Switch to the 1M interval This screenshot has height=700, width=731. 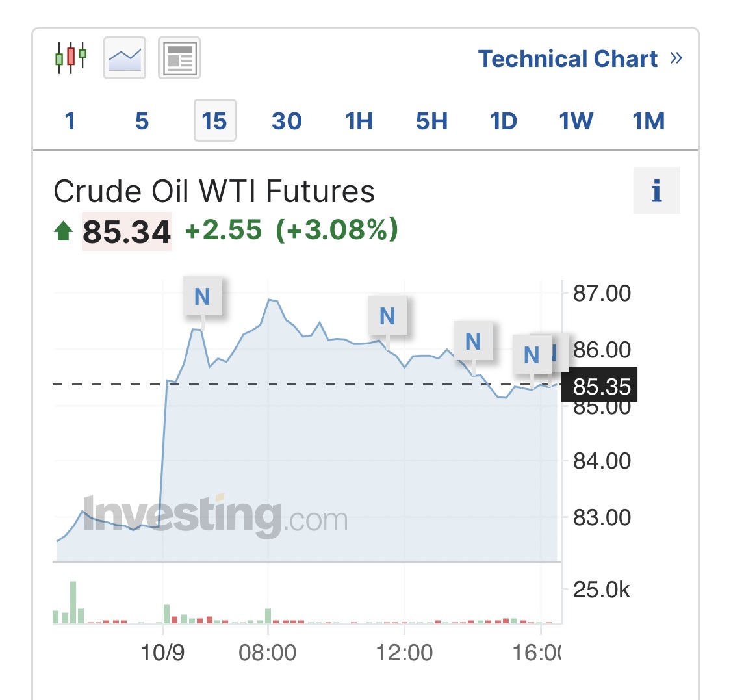tap(648, 121)
